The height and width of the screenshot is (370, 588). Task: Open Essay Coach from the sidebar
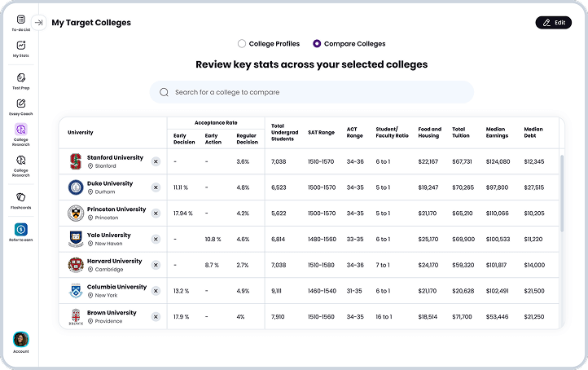pos(21,104)
